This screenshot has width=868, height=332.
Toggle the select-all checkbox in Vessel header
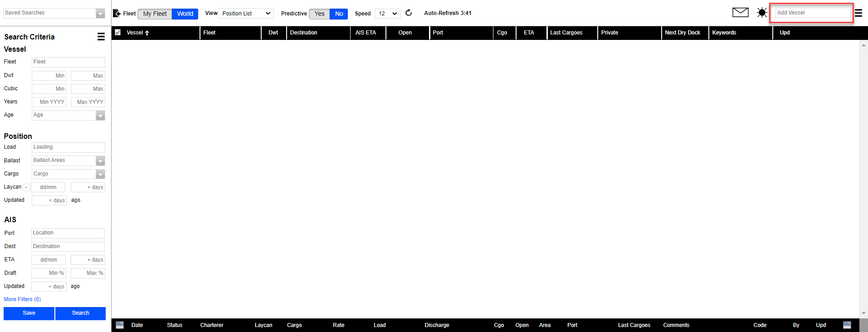coord(118,33)
